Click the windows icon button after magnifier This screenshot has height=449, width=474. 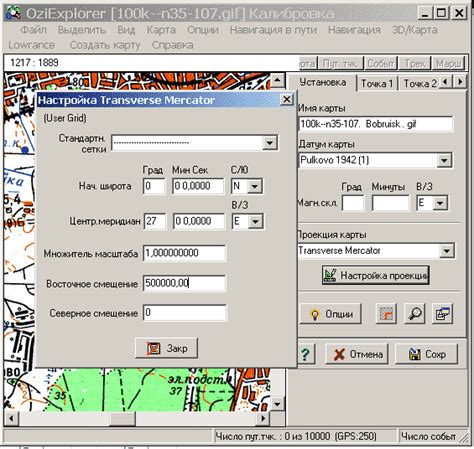[x=443, y=313]
